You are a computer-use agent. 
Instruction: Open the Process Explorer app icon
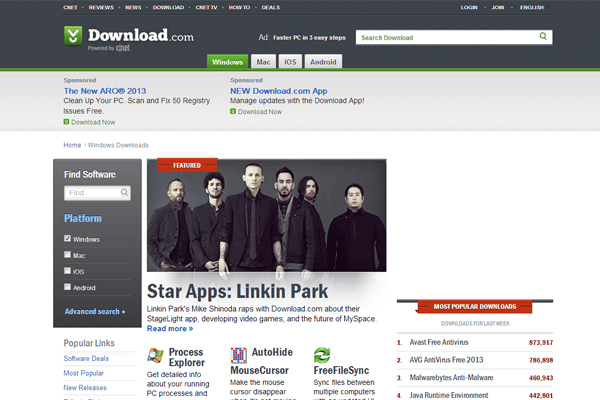click(x=155, y=356)
